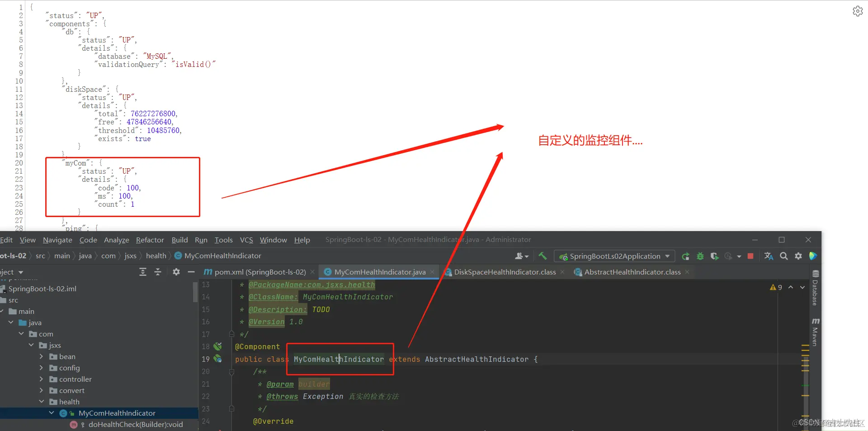Open the Analyze menu
This screenshot has height=431, width=868.
[117, 240]
